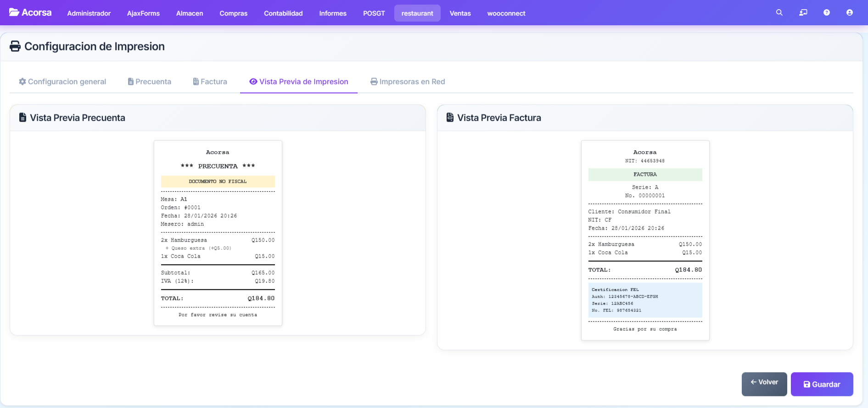The image size is (868, 408).
Task: Click the Acorsa folder logo
Action: [14, 12]
